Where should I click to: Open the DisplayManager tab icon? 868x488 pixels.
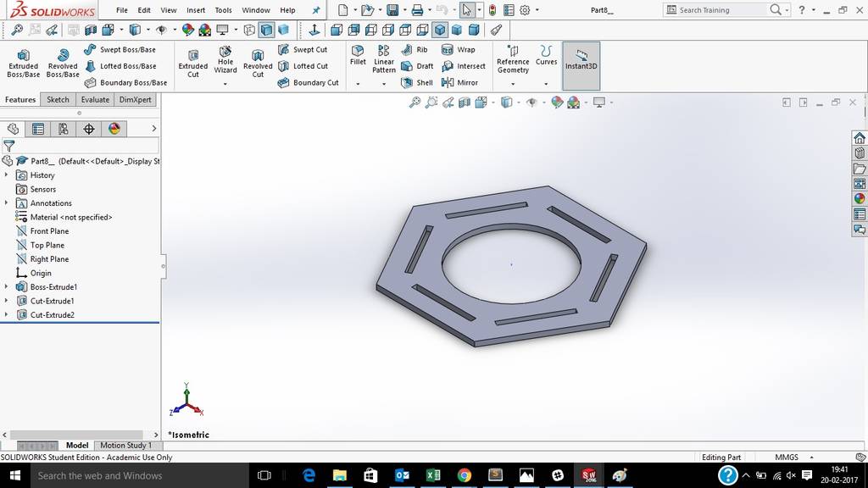click(x=114, y=129)
